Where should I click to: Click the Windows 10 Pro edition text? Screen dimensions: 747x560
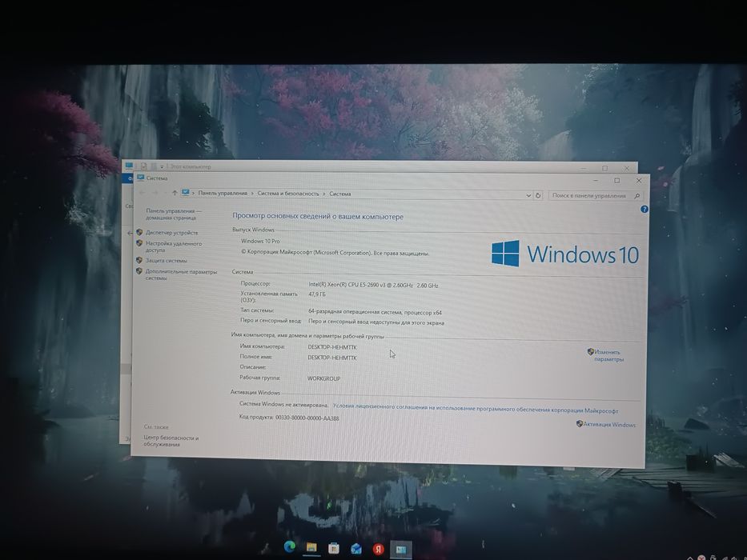[260, 241]
